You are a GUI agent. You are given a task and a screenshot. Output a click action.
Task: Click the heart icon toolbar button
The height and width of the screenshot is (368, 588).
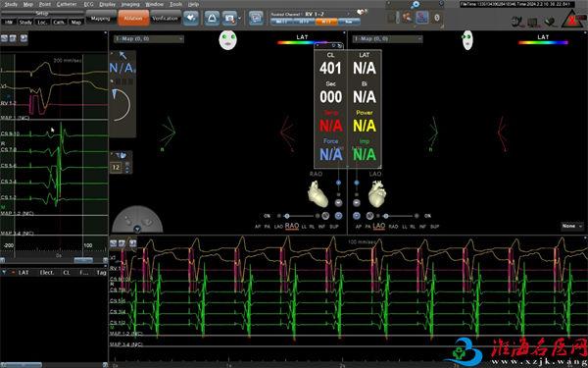(191, 18)
